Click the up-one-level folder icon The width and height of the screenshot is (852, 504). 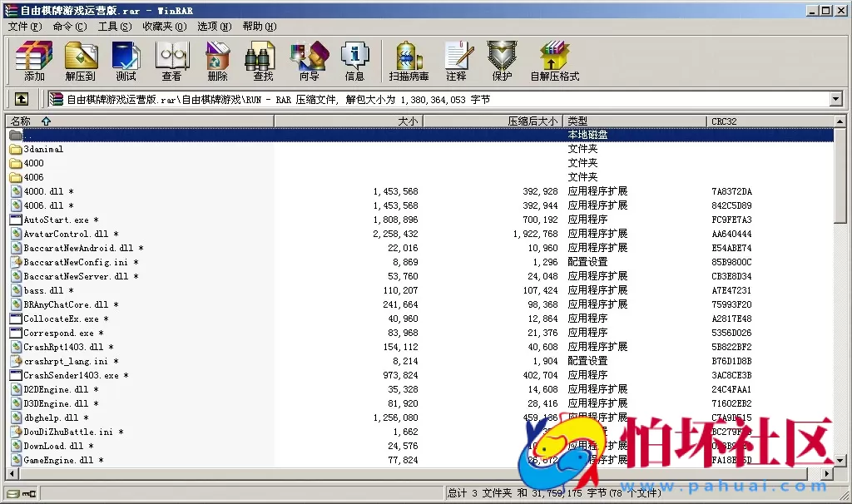click(21, 98)
